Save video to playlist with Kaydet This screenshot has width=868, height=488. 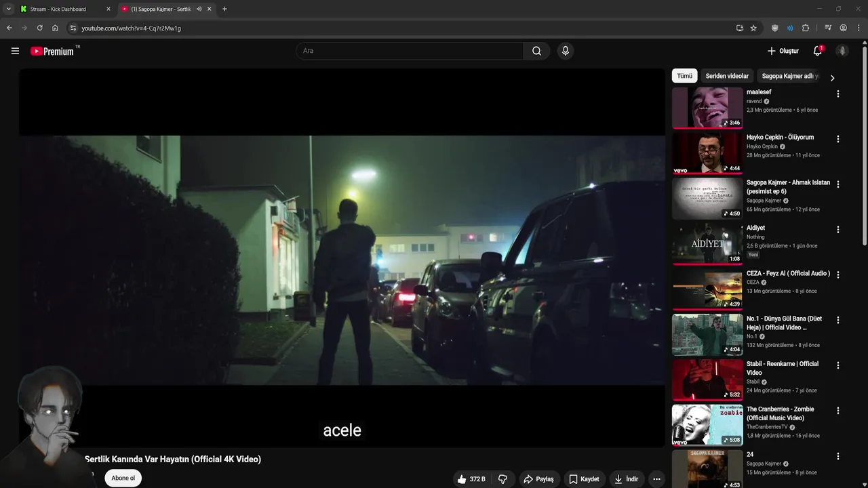pyautogui.click(x=584, y=479)
